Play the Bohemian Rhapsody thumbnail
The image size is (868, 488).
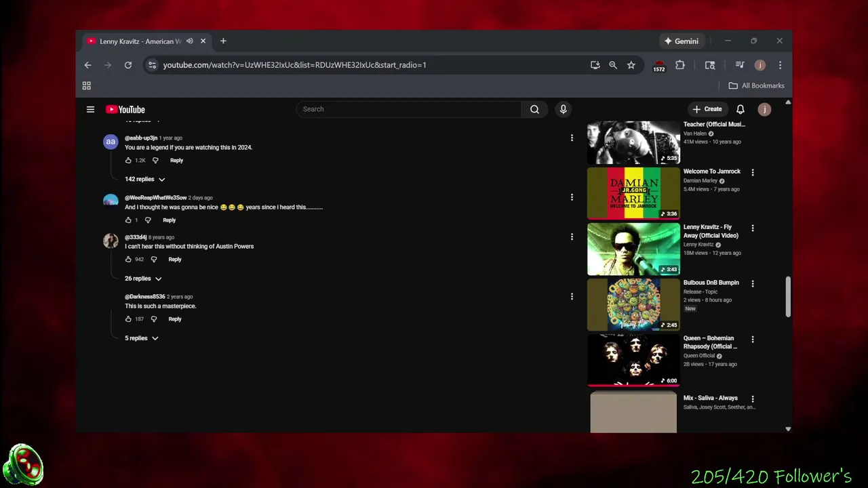[633, 360]
